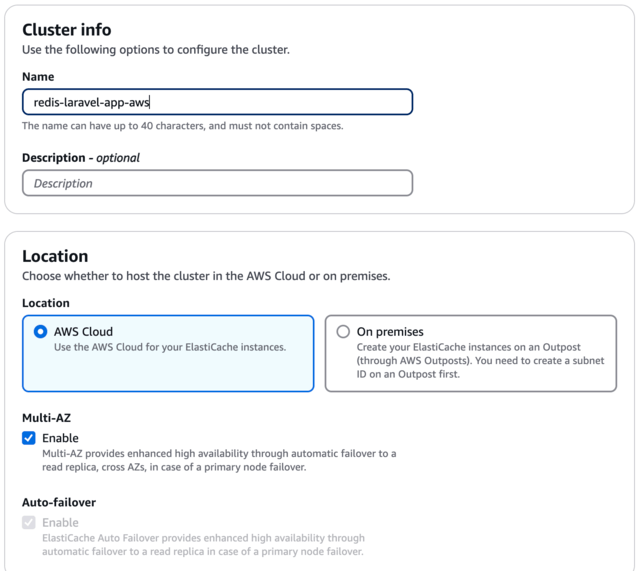Click the Enable label under Auto-failover
Screen dimensions: 640x571
tap(60, 522)
